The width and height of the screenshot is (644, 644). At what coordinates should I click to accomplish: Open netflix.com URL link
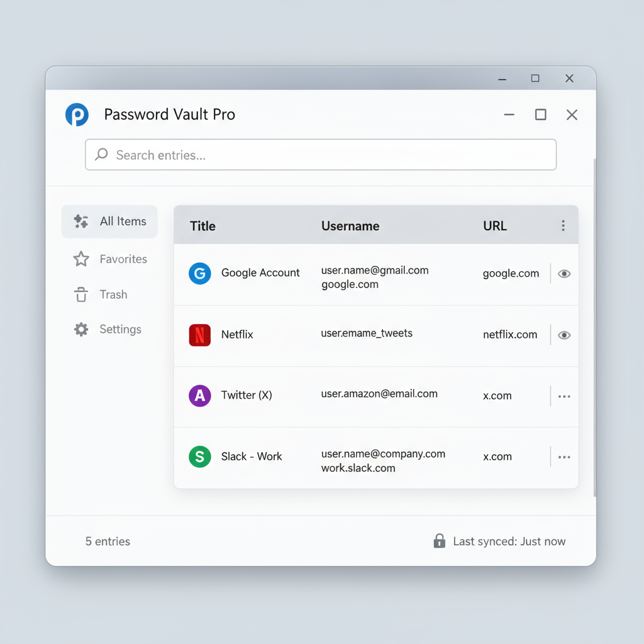tap(509, 335)
